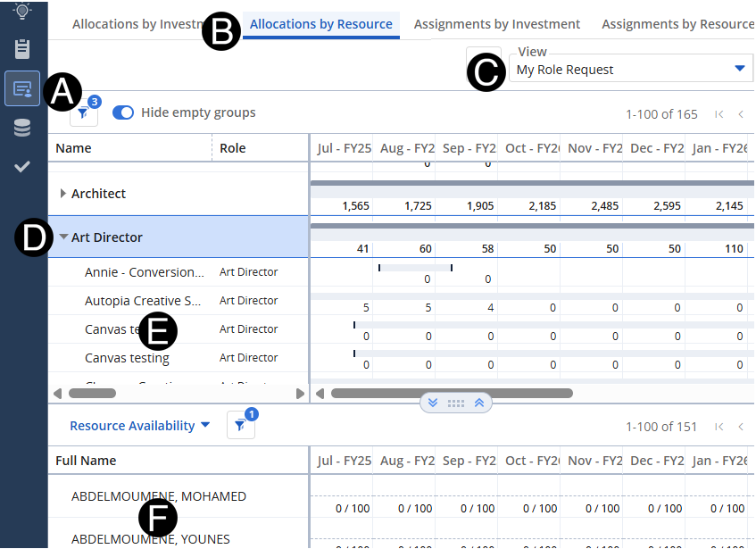Click the splitter's double up chevron
Screen dimensions: 756x549
[x=479, y=403]
